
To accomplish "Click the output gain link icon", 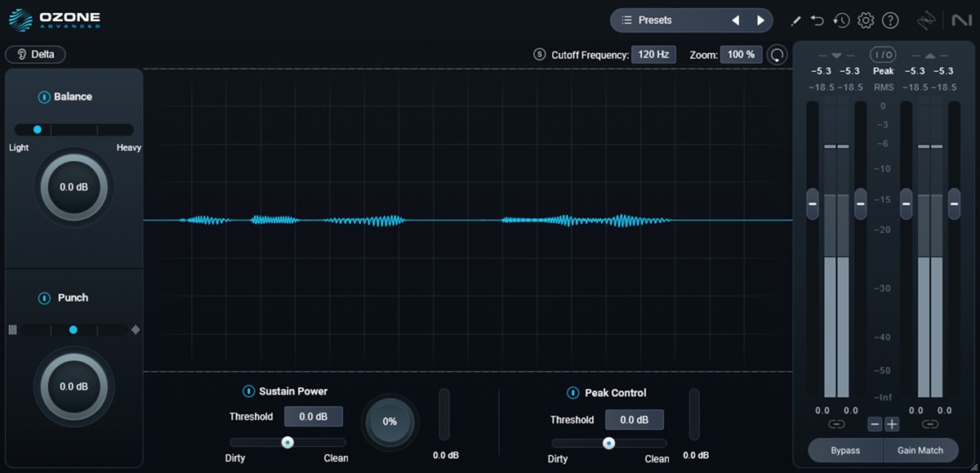I will click(930, 424).
